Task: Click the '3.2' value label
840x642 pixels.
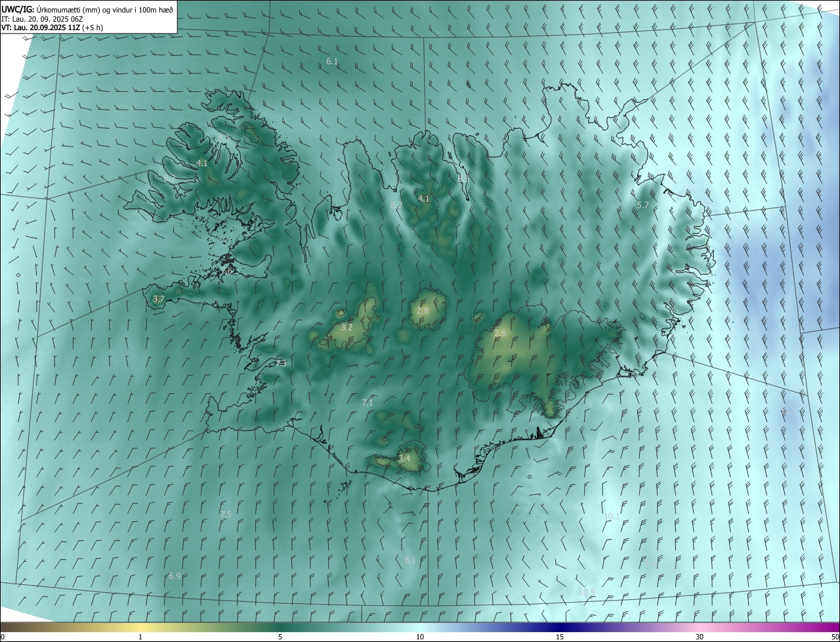Action: coord(347,327)
